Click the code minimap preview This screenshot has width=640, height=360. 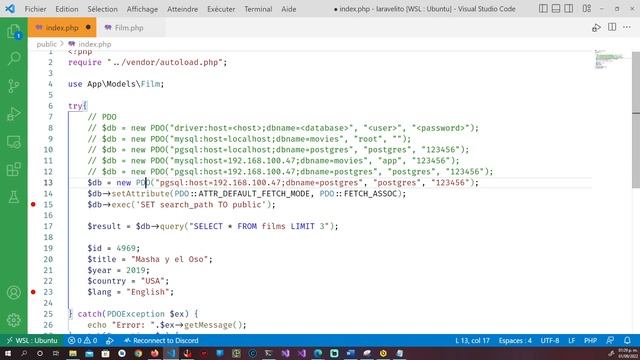click(x=609, y=60)
